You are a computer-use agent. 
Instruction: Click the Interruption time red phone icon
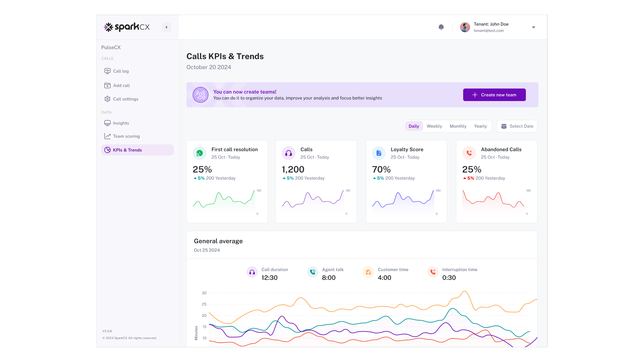(x=433, y=272)
